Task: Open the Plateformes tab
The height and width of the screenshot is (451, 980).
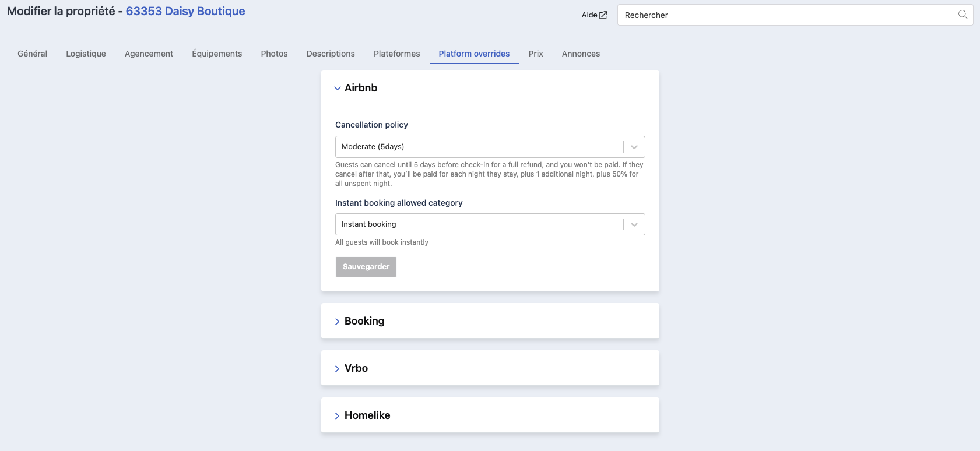Action: click(397, 54)
